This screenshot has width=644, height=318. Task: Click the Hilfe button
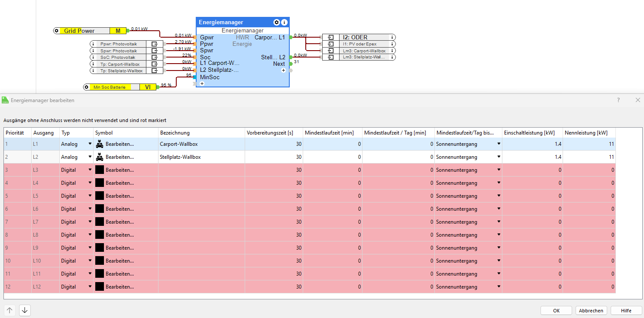[x=626, y=311]
